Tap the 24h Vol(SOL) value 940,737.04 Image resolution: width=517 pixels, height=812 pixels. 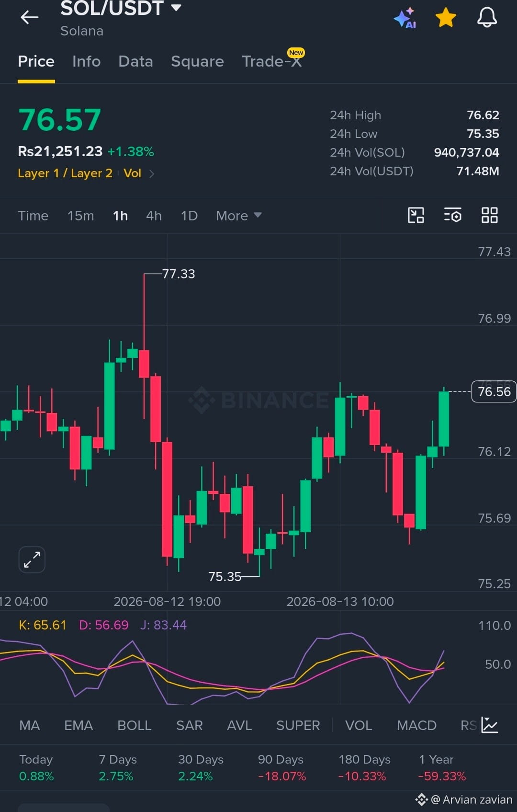[x=467, y=152]
